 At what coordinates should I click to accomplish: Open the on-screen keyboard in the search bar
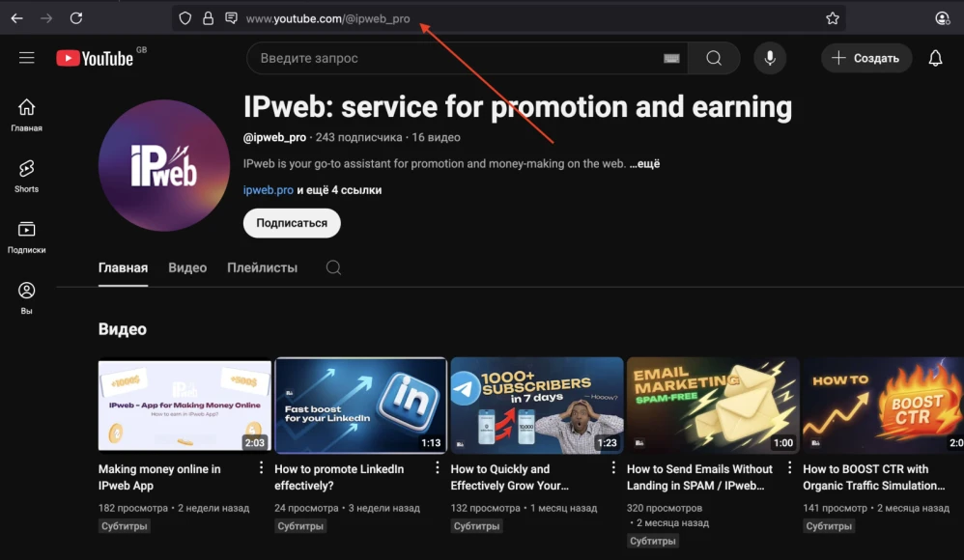click(x=670, y=58)
